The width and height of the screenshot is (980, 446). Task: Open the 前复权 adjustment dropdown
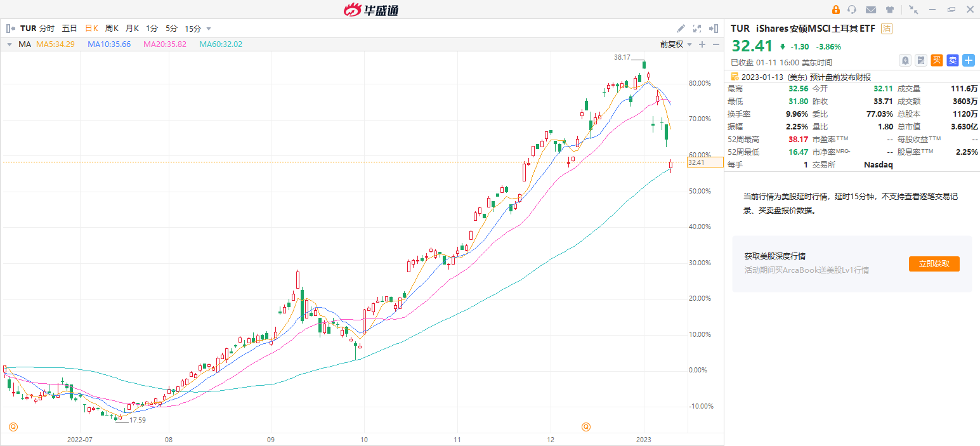pos(675,44)
